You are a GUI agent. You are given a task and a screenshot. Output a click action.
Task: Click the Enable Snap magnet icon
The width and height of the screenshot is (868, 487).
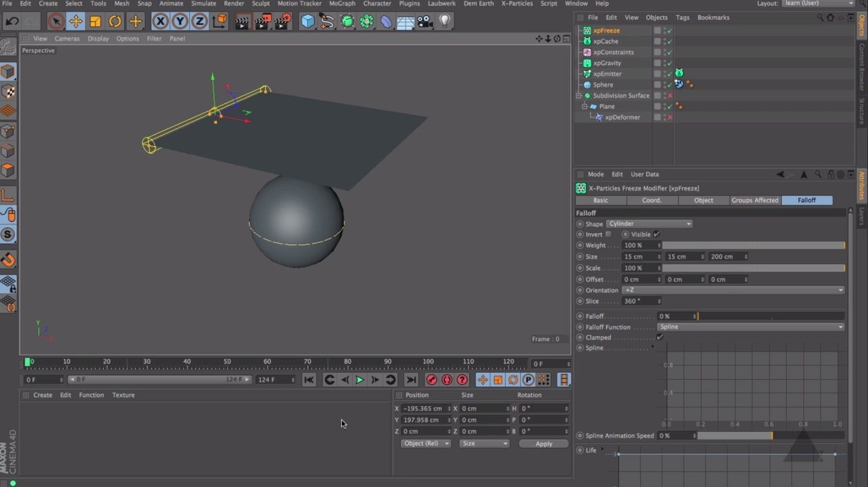tap(8, 260)
